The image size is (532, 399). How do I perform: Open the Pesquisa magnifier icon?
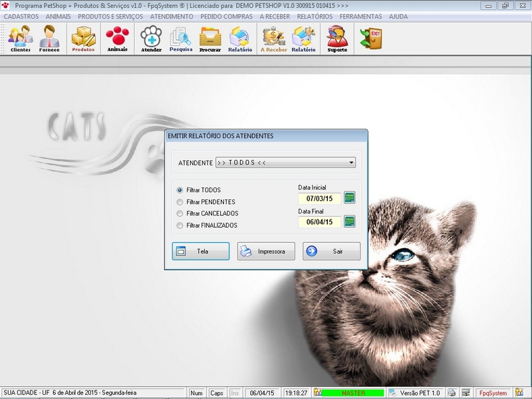point(181,39)
